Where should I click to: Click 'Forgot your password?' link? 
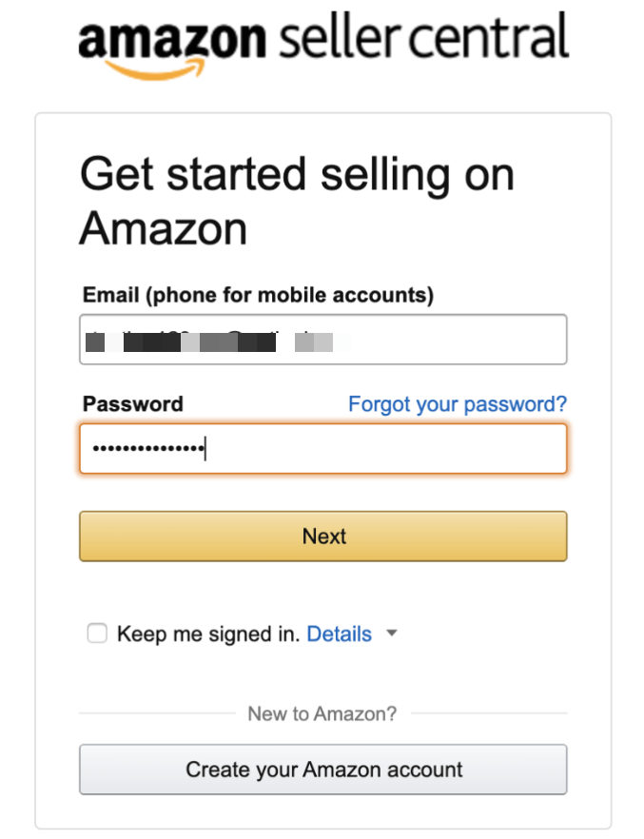(457, 404)
